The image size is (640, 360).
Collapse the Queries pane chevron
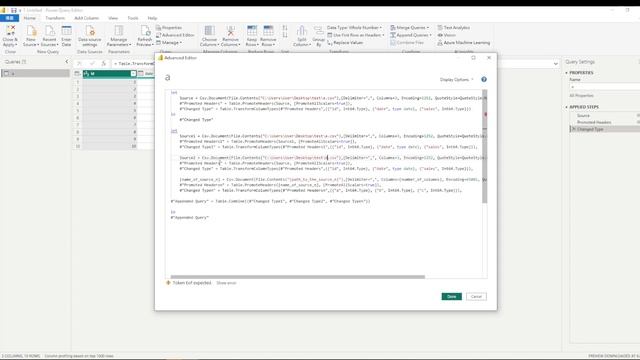click(x=67, y=62)
